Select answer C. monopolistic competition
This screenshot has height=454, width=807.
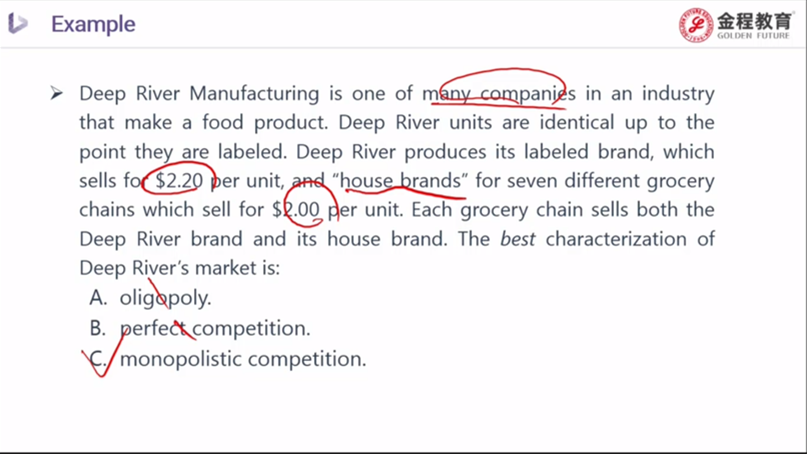click(228, 359)
